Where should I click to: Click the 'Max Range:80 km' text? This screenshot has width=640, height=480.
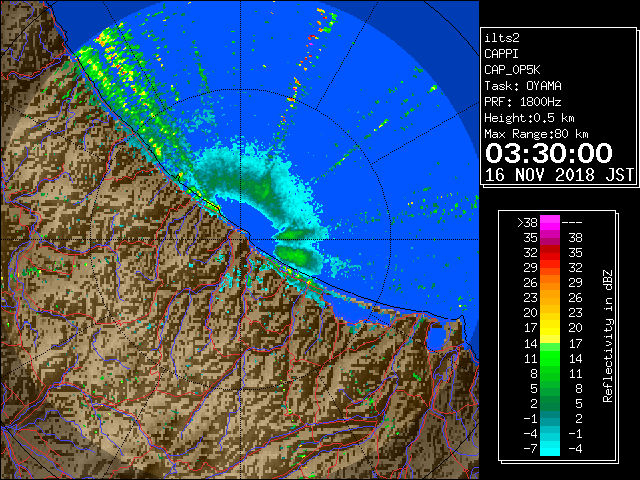pyautogui.click(x=536, y=134)
